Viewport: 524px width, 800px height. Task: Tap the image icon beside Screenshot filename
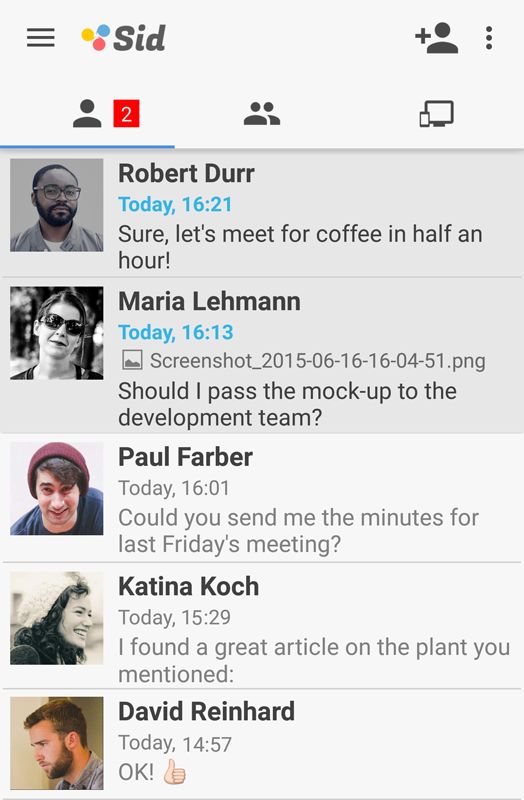tap(133, 360)
